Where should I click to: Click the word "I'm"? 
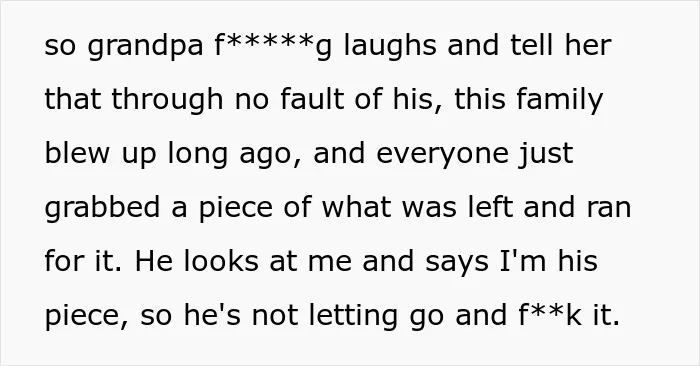tap(523, 261)
